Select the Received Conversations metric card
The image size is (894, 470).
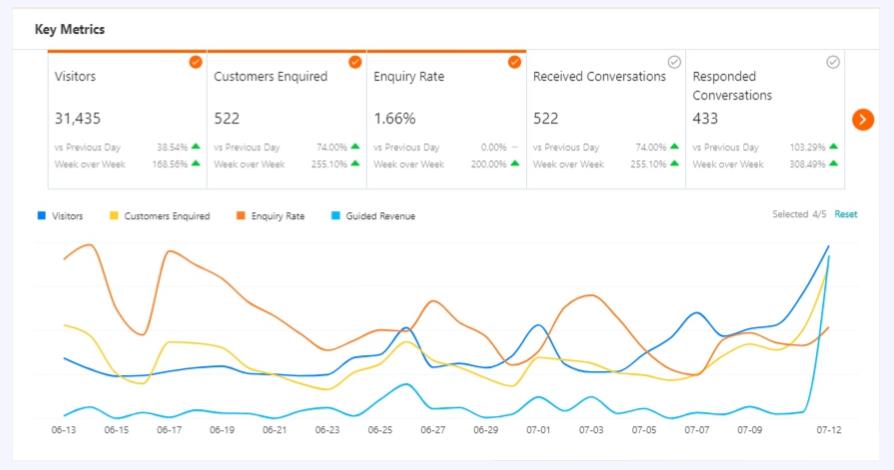(x=605, y=119)
